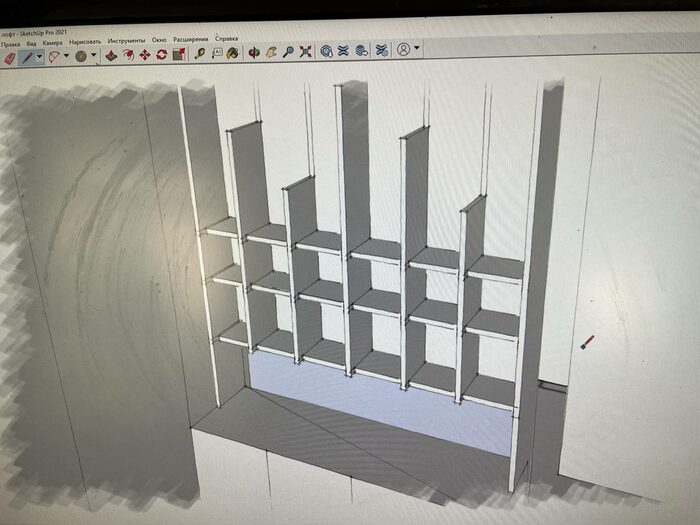This screenshot has height=525, width=700.
Task: Open the Инструменты menu
Action: click(126, 42)
